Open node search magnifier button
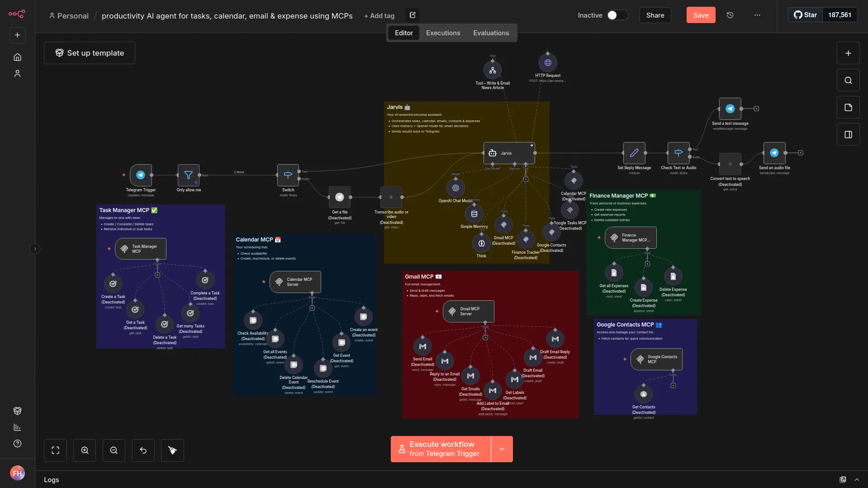The height and width of the screenshot is (488, 868). click(x=848, y=81)
